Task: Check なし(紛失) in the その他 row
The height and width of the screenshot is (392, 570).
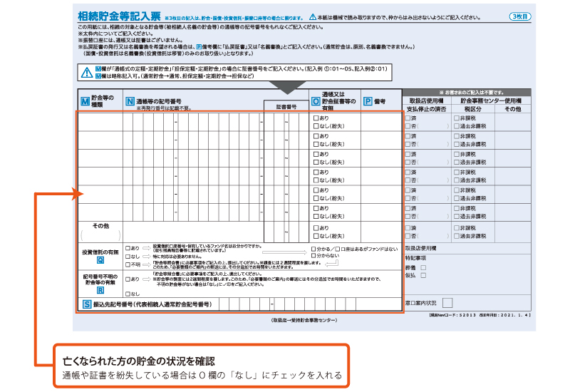Action: pyautogui.click(x=316, y=236)
